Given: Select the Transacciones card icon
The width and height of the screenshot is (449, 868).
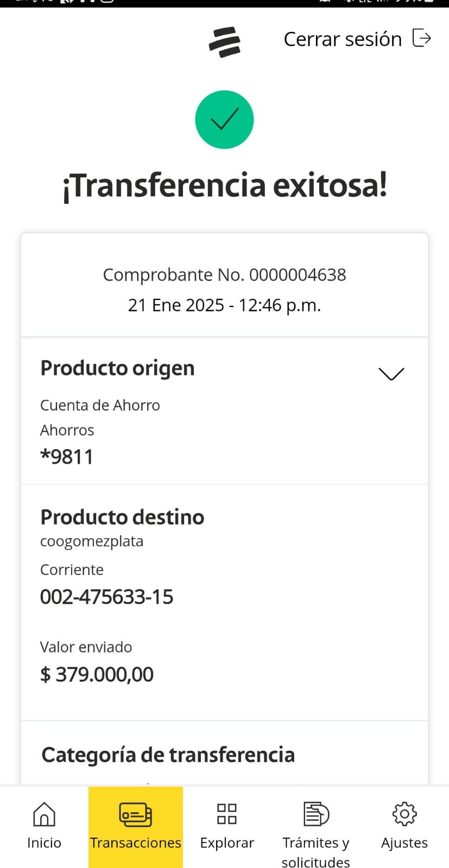Looking at the screenshot, I should click(135, 814).
